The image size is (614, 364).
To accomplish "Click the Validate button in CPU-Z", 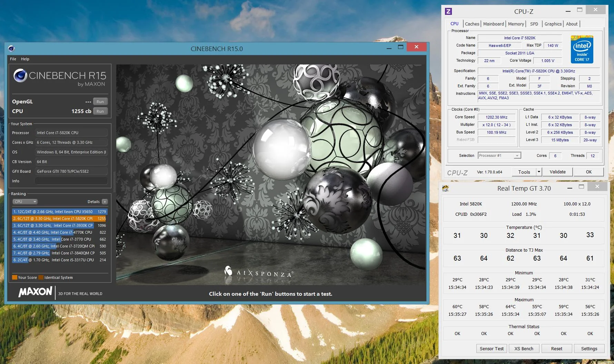I will click(x=557, y=172).
